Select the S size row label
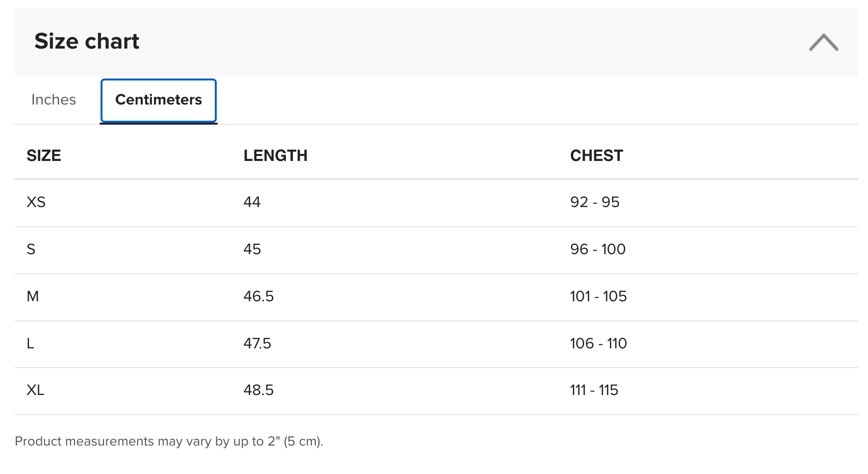Viewport: 868px width, 474px height. coord(31,249)
